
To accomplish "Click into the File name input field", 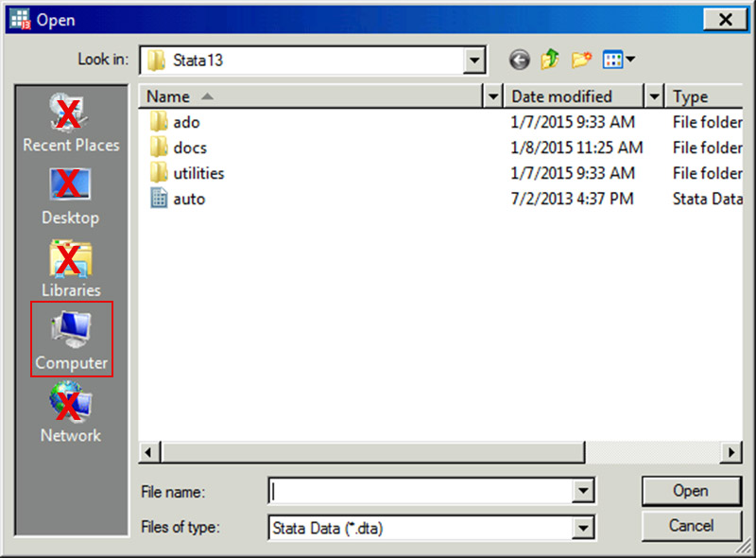I will click(x=421, y=491).
